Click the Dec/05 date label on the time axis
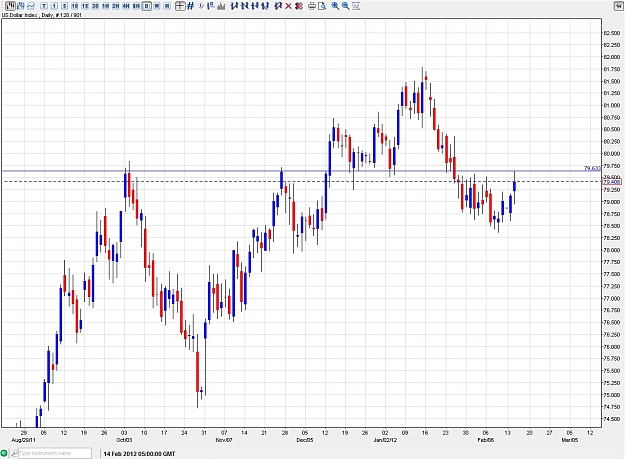 pyautogui.click(x=305, y=440)
